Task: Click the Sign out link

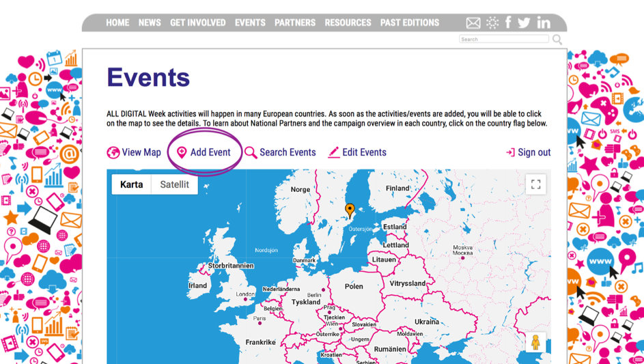Action: tap(534, 152)
